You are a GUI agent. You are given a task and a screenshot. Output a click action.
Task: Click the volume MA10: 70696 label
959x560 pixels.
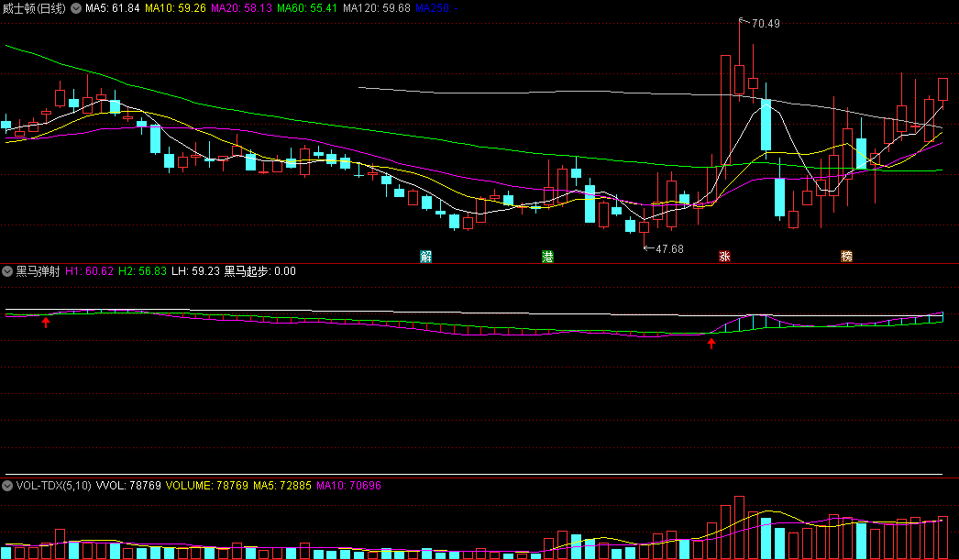[348, 486]
